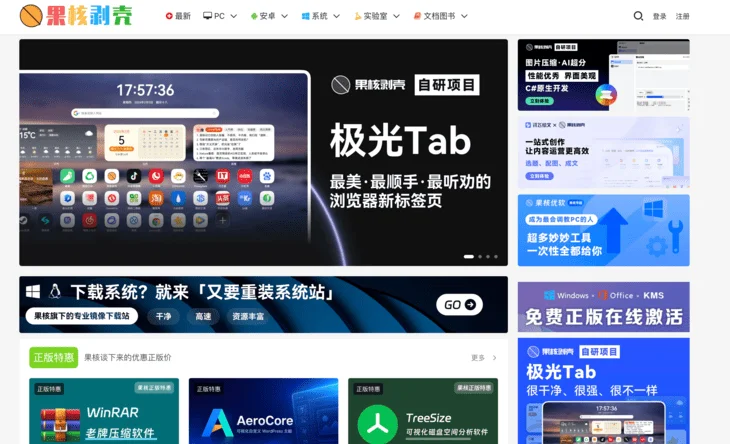Image resolution: width=730 pixels, height=444 pixels.
Task: Click the 高速 tag in system banner
Action: click(x=203, y=316)
